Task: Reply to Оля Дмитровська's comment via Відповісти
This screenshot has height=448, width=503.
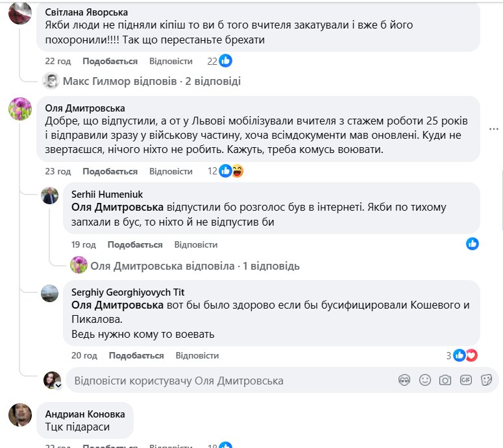Action: tap(171, 171)
